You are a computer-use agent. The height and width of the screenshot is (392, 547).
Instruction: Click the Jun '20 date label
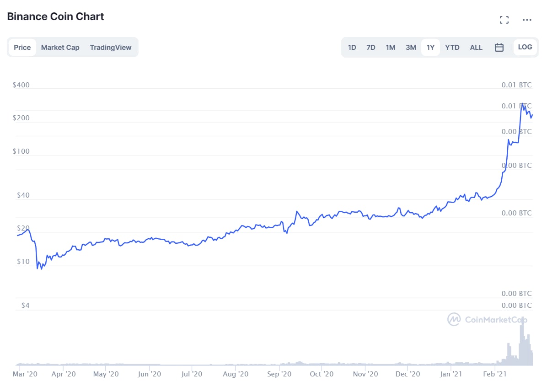149,374
